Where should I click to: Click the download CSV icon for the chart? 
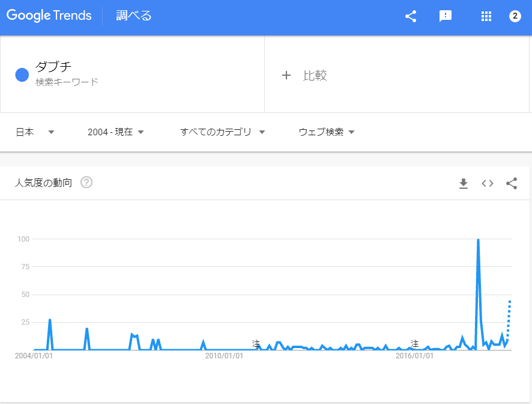point(464,183)
